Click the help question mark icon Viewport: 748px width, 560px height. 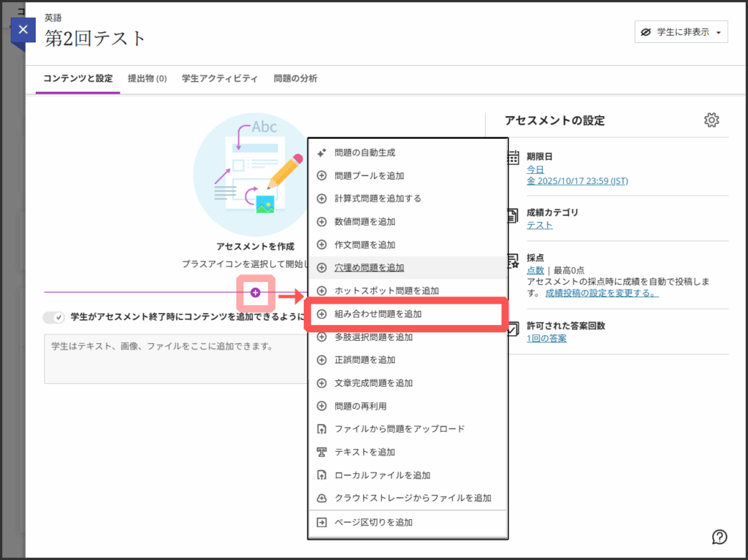720,537
